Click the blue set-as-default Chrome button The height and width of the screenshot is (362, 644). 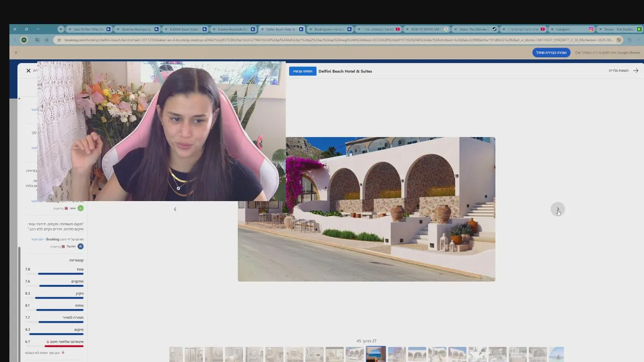point(551,52)
